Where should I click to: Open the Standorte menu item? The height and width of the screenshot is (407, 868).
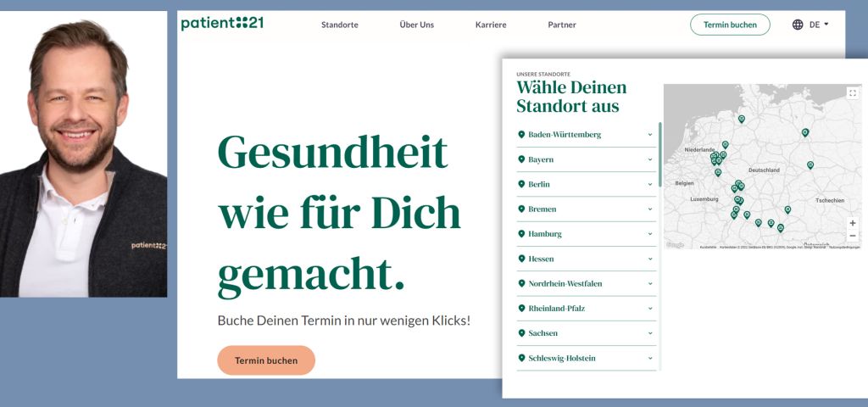339,25
